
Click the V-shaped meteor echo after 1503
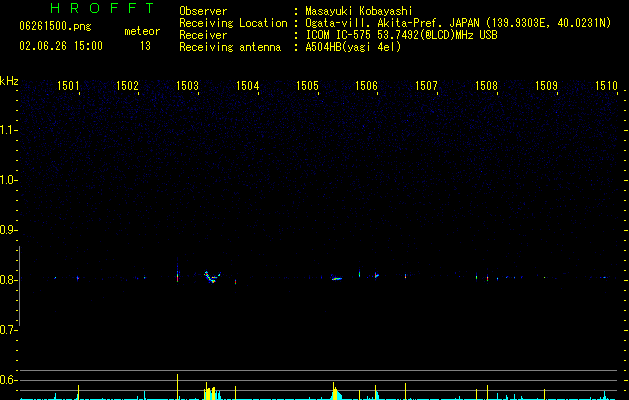point(212,277)
